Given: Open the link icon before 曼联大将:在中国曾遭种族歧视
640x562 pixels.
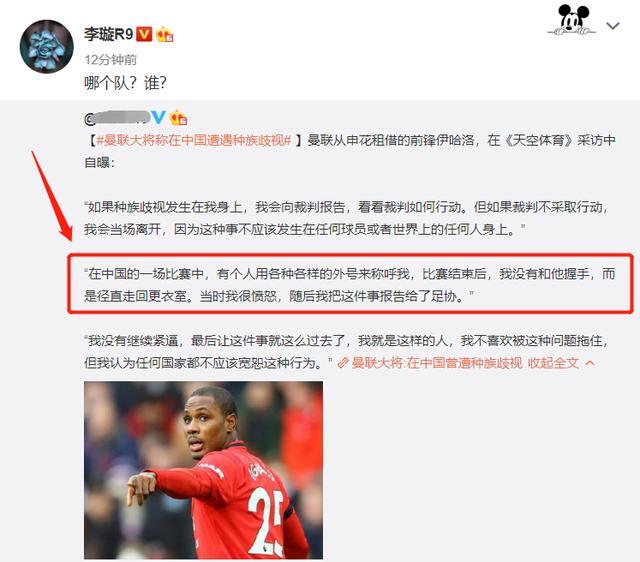Looking at the screenshot, I should point(343,363).
